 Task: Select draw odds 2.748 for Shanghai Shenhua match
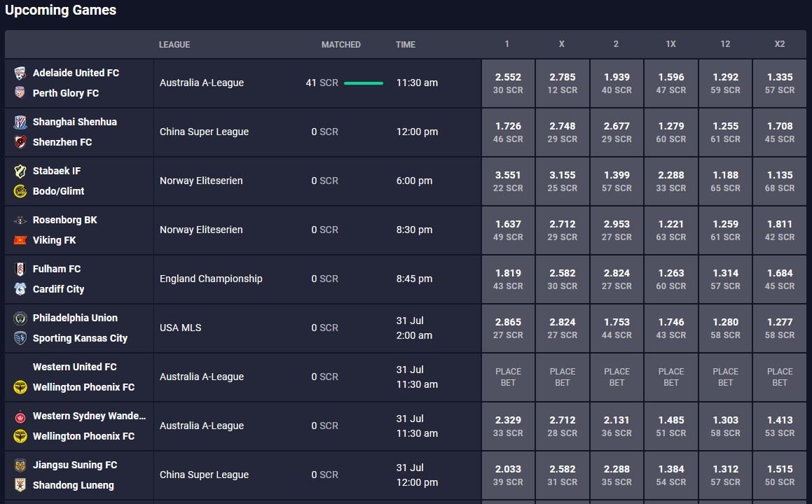click(x=563, y=132)
